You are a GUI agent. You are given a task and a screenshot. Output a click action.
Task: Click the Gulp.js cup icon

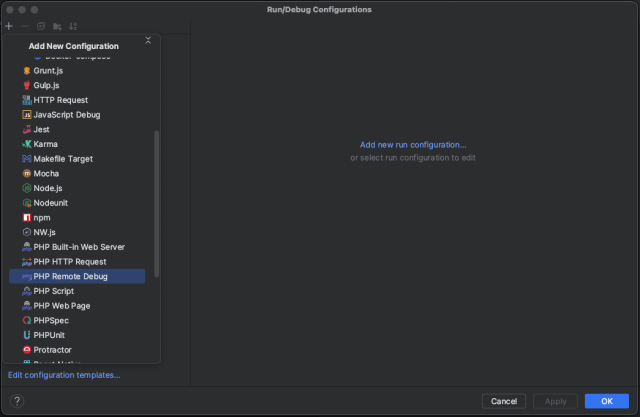pyautogui.click(x=27, y=85)
